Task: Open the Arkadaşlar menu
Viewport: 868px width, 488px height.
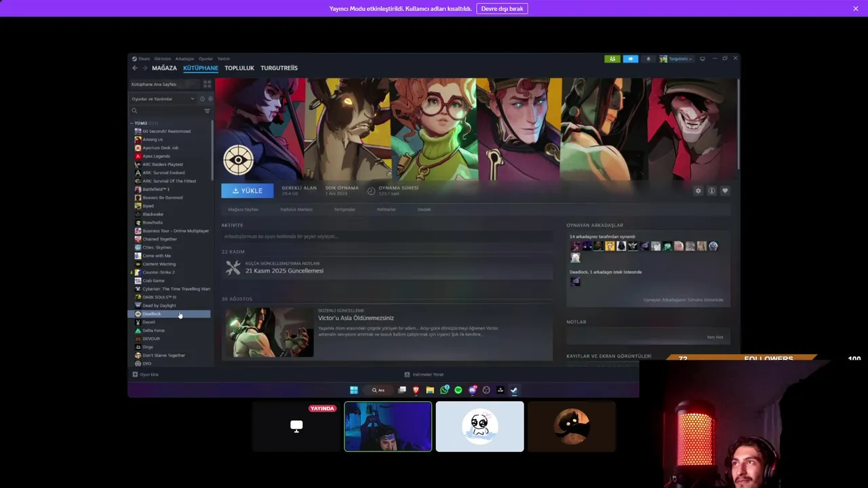Action: (x=185, y=59)
